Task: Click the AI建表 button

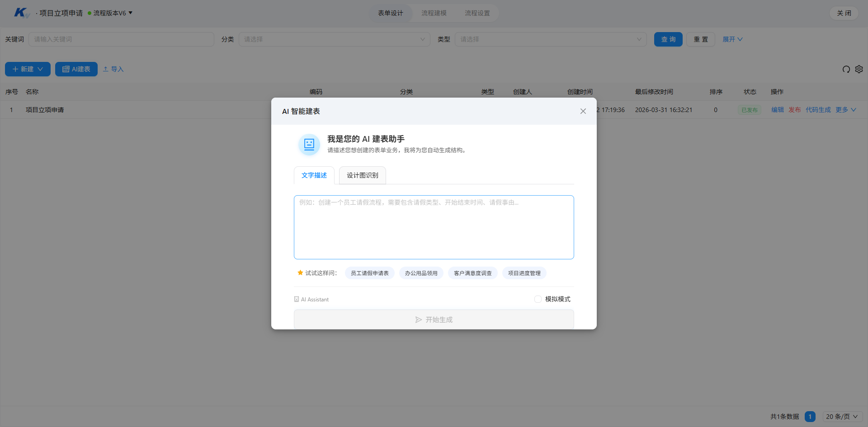Action: coord(76,69)
